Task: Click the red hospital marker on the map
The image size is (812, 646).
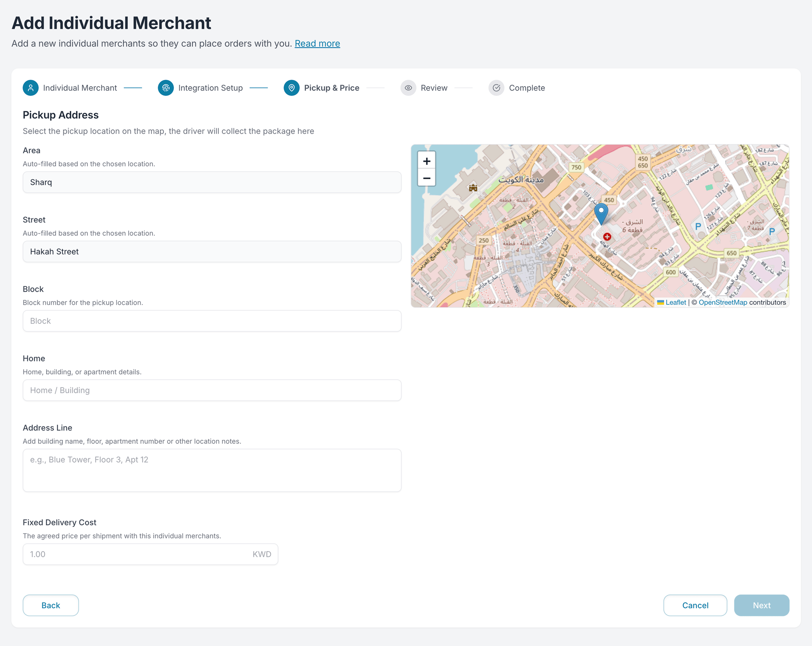Action: point(608,237)
